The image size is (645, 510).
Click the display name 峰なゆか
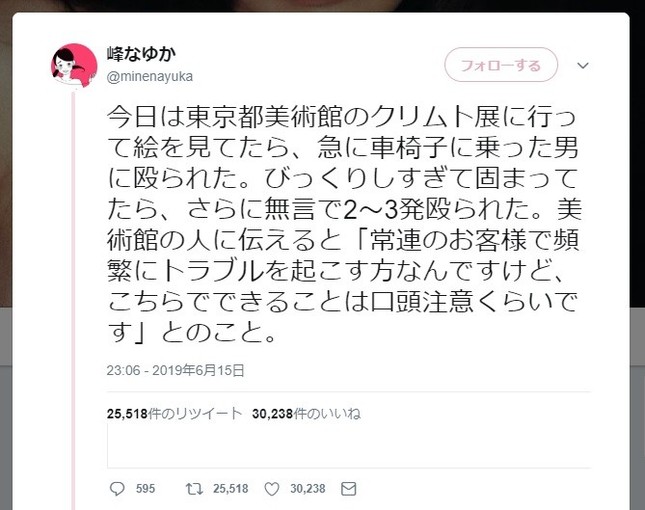click(142, 54)
